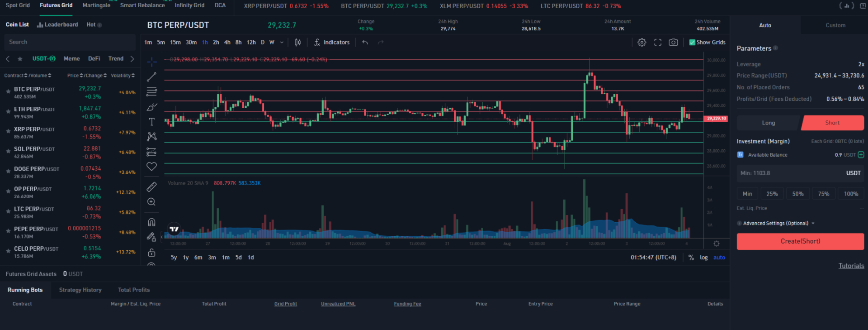Image resolution: width=868 pixels, height=330 pixels.
Task: Select the ruler measure tool
Action: pos(151,187)
